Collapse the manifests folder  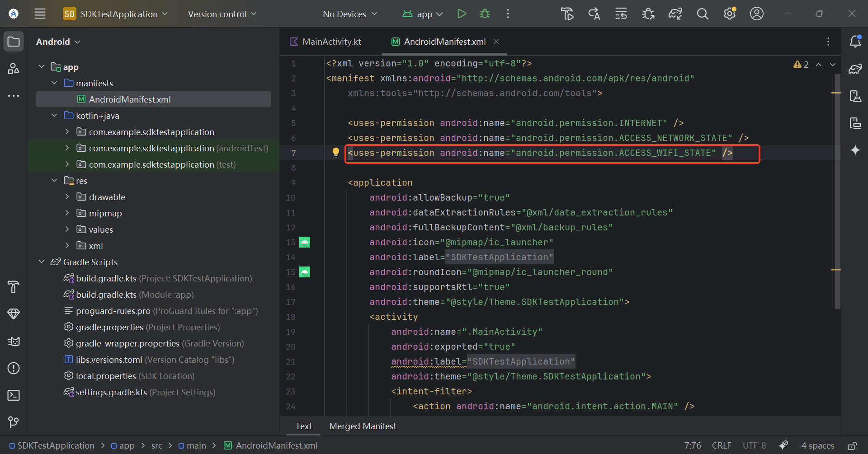click(54, 83)
